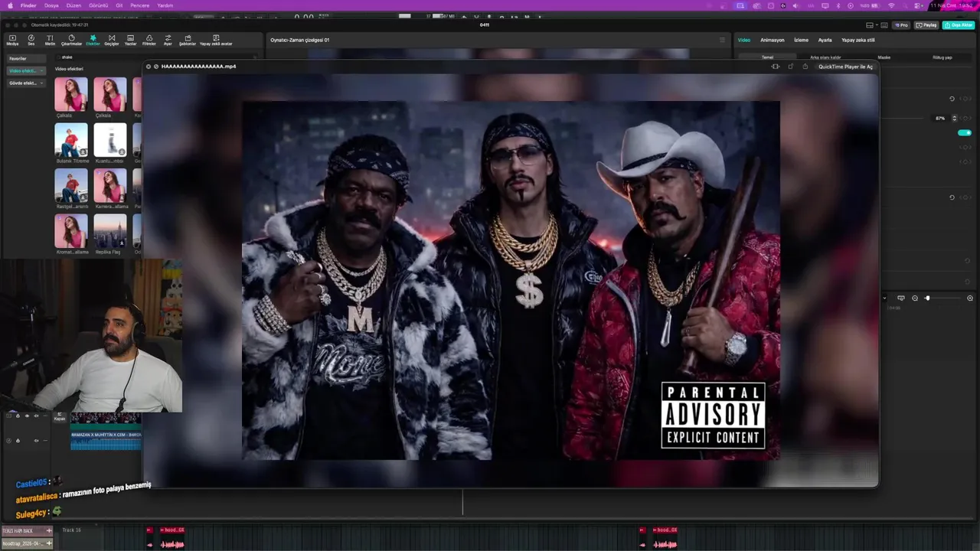The height and width of the screenshot is (551, 980).
Task: Lock the video track
Action: [x=18, y=416]
